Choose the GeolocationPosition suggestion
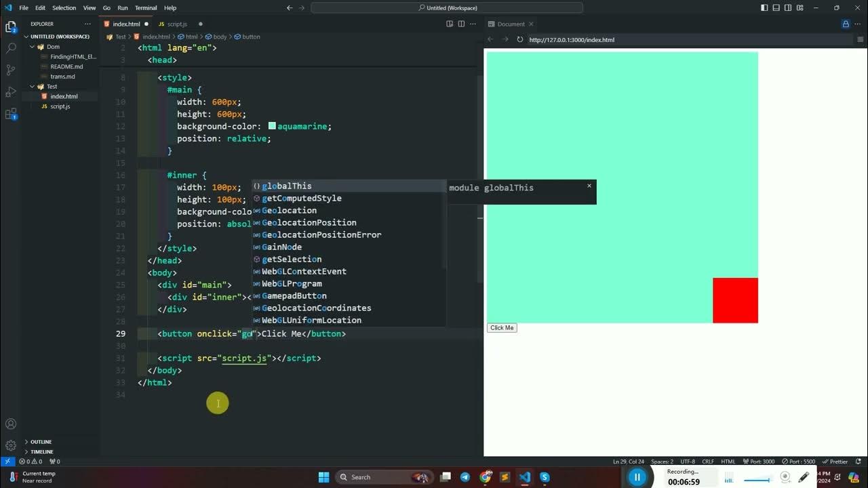 click(x=349, y=222)
